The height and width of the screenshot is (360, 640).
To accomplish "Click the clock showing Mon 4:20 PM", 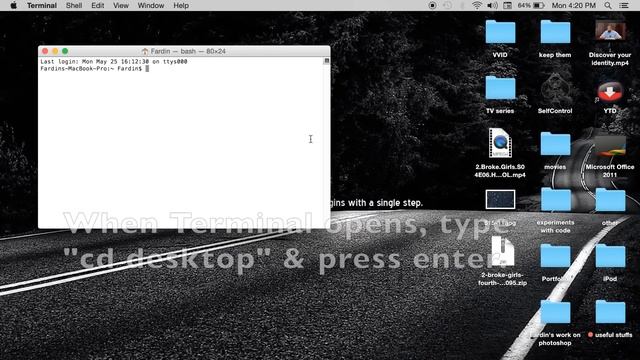I will click(x=573, y=5).
